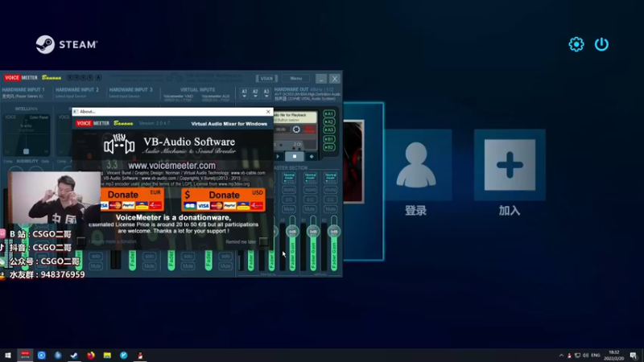Toggle mono on master B2 bus
Viewport: 644px width, 362px height.
coord(331,190)
